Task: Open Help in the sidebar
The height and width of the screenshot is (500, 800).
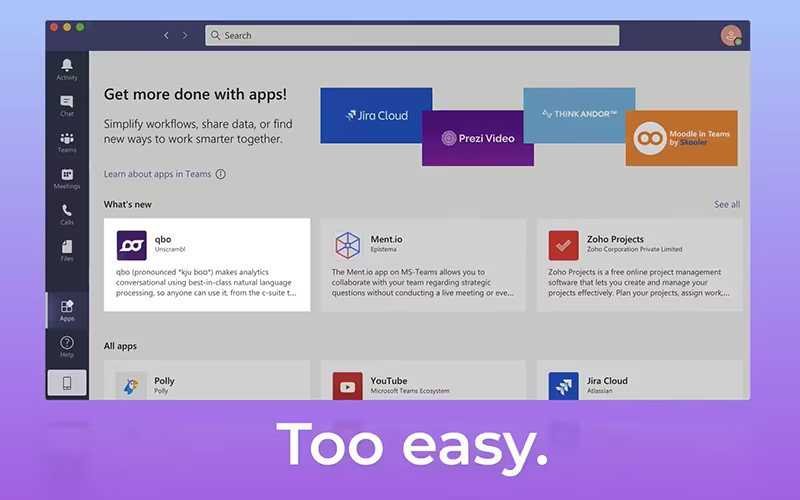Action: (x=67, y=347)
